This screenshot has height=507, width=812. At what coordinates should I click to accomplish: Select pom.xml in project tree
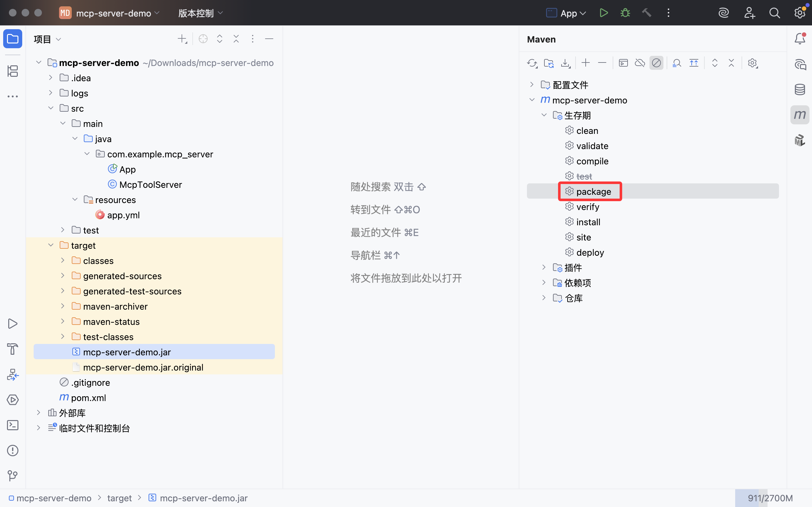point(88,398)
